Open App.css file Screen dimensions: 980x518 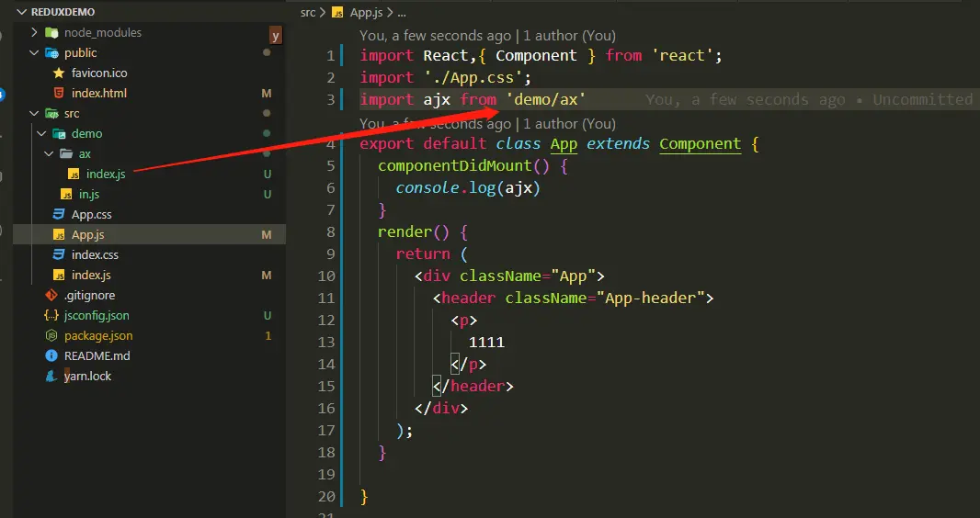point(91,214)
